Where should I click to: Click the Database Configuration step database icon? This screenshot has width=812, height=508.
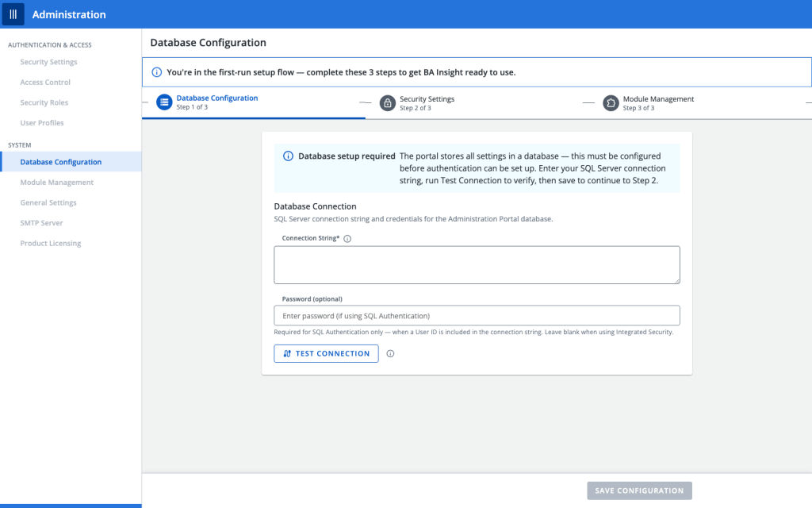(x=164, y=102)
